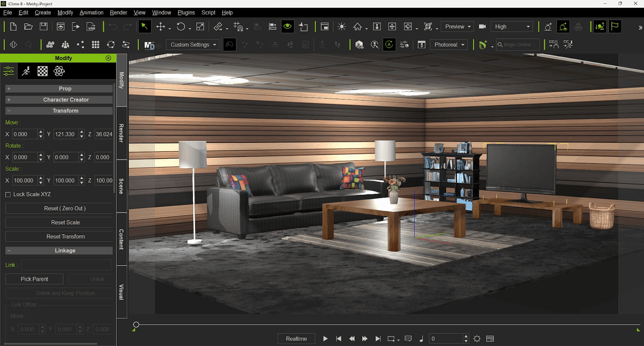Screen dimensions: 644x346
Task: Create a new project file
Action: click(13, 27)
